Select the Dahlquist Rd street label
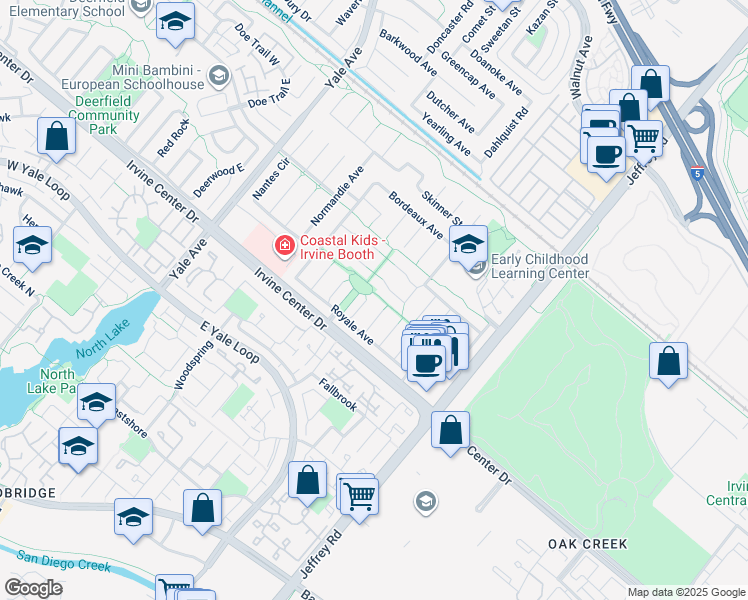Screen dimensions: 748x600 click(507, 133)
